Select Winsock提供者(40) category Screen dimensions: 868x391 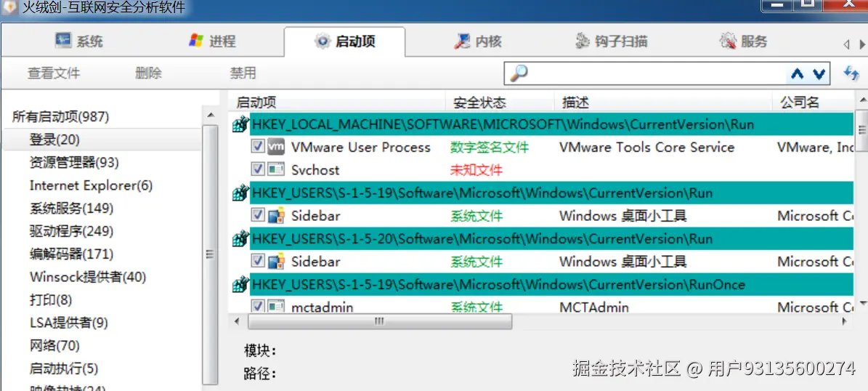[x=87, y=277]
